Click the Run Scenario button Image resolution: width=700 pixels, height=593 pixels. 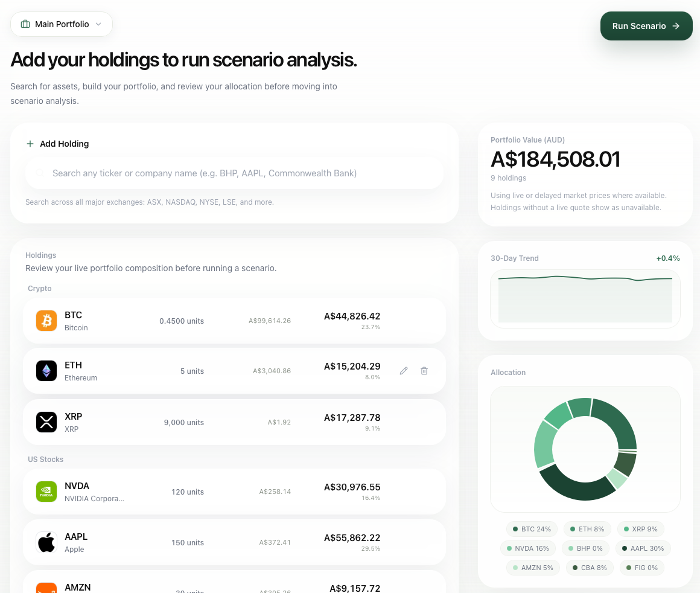646,26
